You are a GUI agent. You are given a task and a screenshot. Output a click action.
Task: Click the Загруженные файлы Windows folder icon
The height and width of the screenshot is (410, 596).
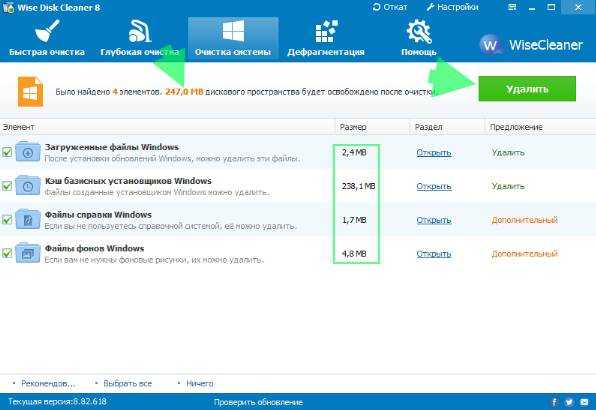(28, 151)
